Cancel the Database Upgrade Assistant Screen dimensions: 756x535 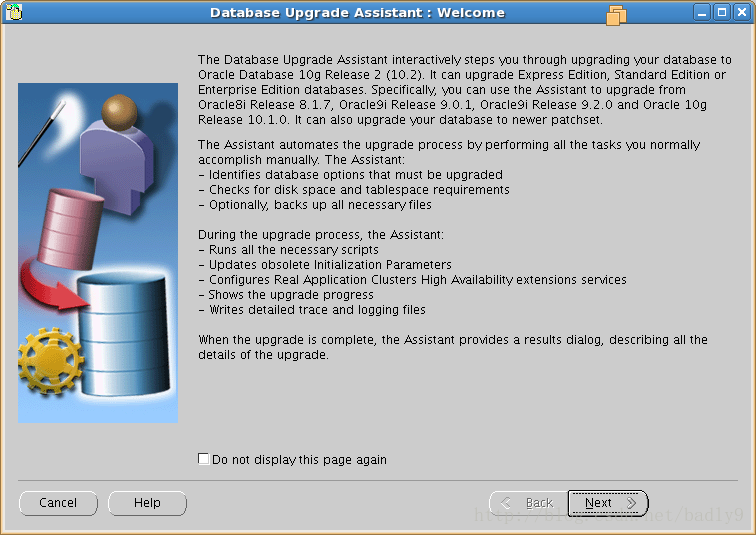click(x=58, y=503)
